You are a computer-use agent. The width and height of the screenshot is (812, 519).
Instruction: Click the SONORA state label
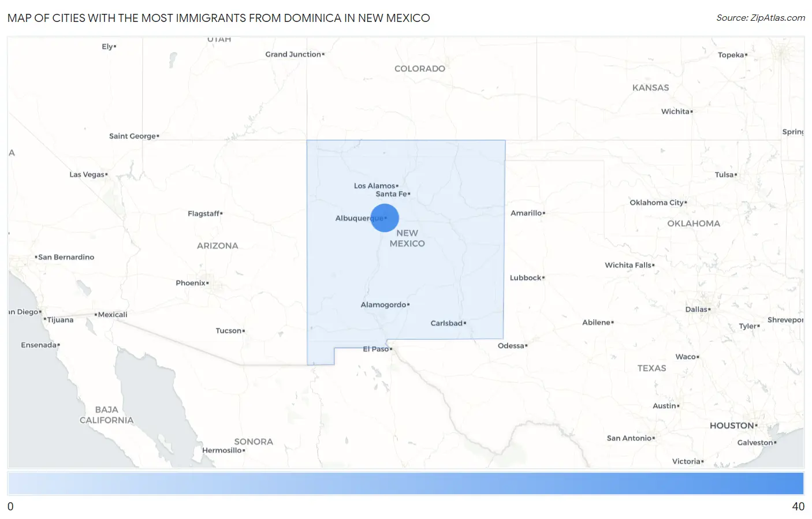(x=254, y=442)
